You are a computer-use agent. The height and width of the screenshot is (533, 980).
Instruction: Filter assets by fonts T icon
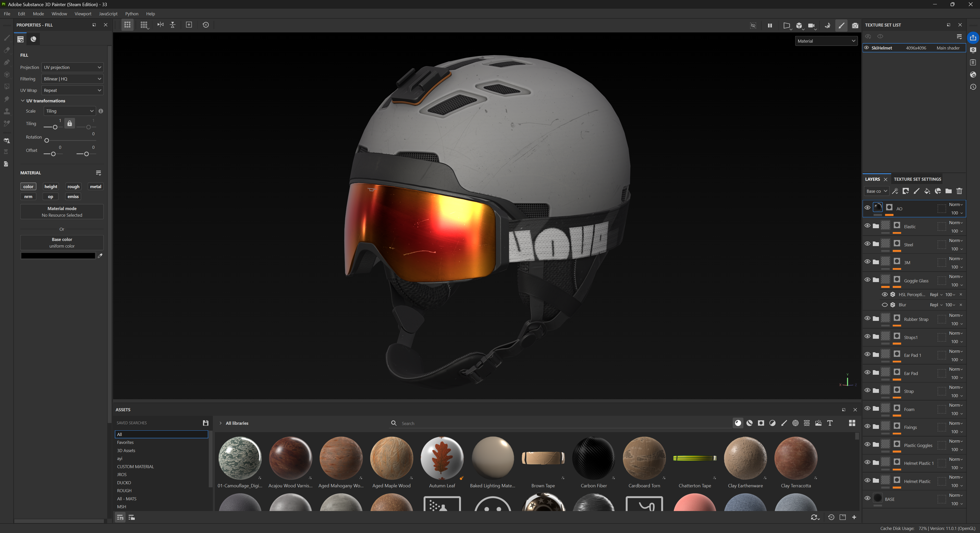click(830, 423)
